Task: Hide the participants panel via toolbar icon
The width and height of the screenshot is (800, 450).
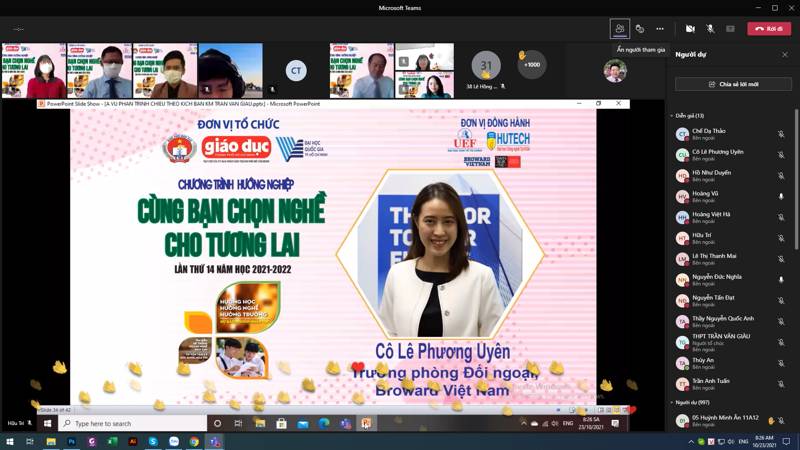Action: point(620,28)
